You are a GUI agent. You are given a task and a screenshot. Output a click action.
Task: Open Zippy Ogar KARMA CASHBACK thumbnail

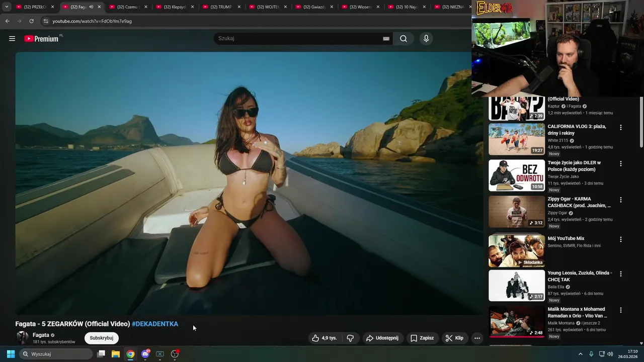tap(517, 212)
